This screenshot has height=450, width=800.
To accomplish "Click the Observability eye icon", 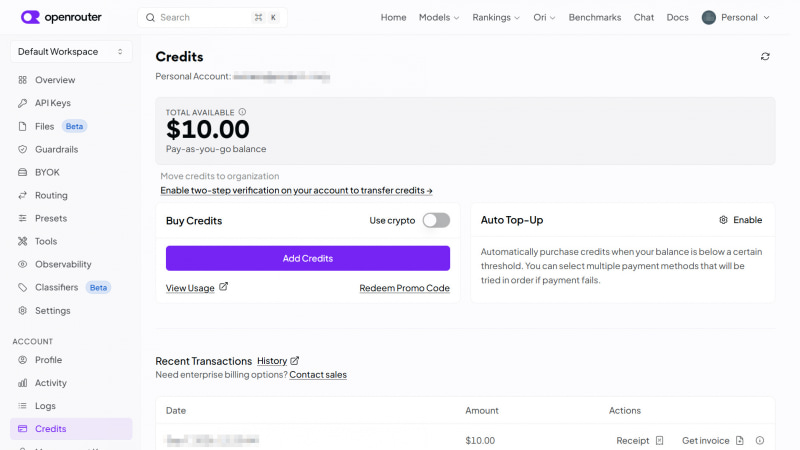I will point(22,264).
